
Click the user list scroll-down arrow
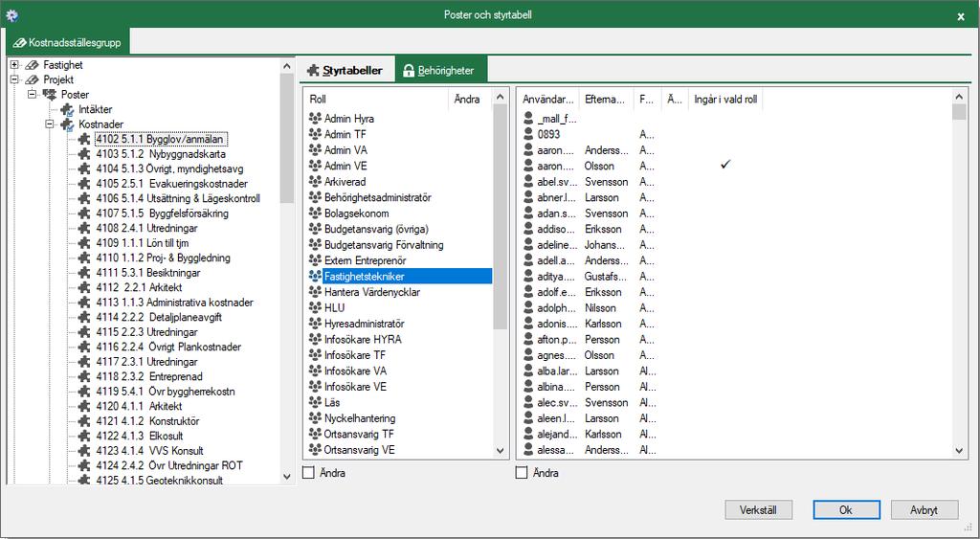[x=959, y=450]
